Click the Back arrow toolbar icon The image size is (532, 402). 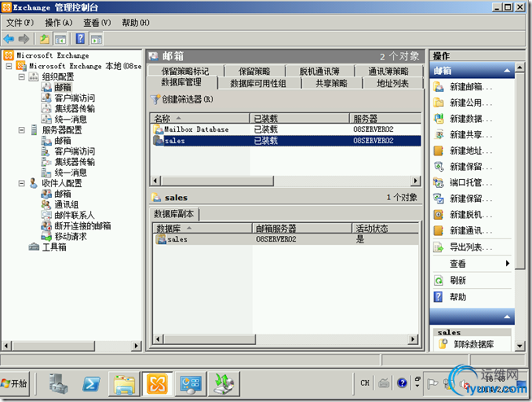point(9,39)
